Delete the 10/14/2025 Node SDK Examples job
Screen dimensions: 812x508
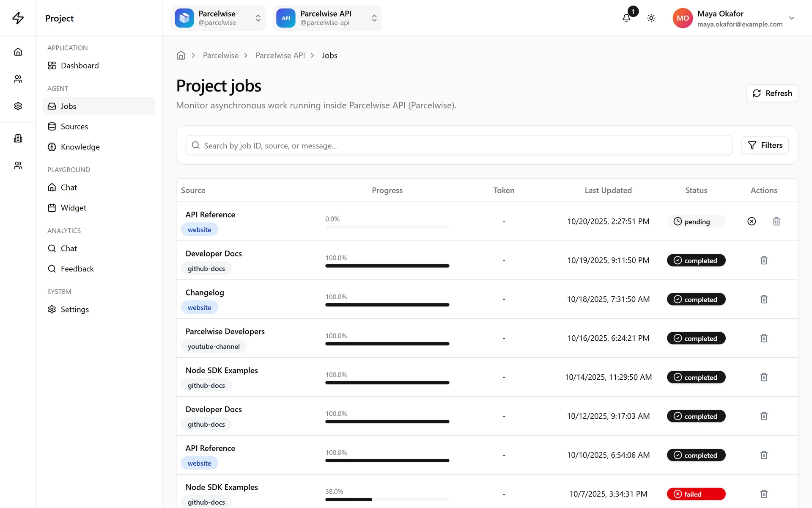click(x=764, y=377)
